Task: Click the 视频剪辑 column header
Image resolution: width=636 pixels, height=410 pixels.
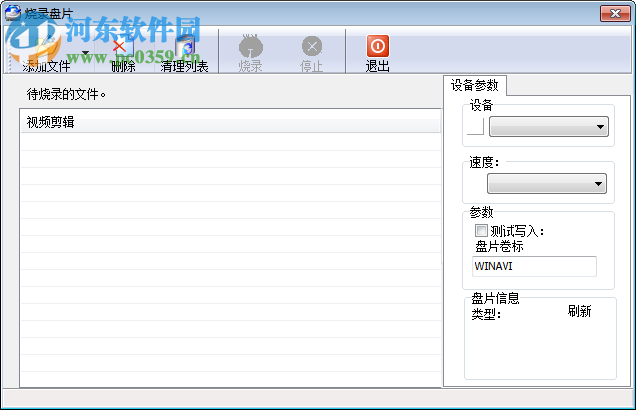Action: click(230, 122)
